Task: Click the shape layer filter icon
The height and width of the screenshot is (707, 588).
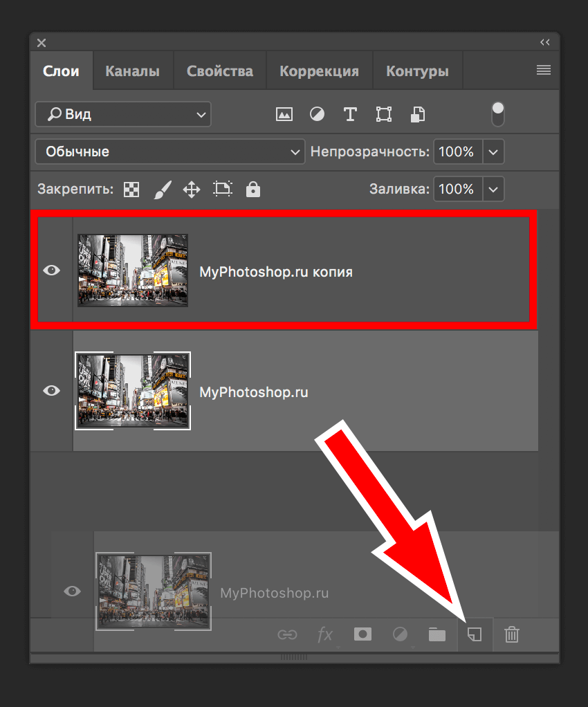Action: 383,114
